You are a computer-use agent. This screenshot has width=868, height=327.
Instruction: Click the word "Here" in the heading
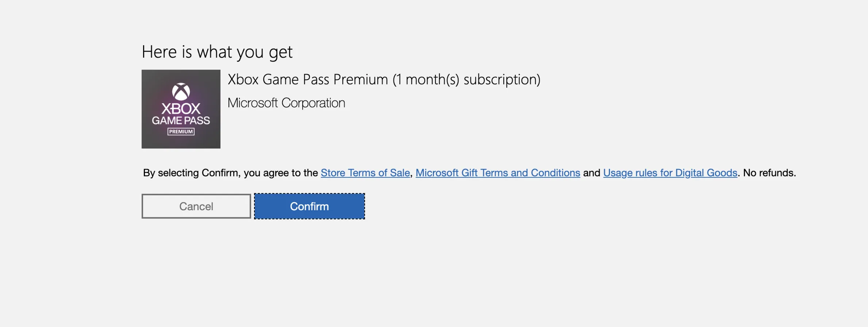pos(160,52)
